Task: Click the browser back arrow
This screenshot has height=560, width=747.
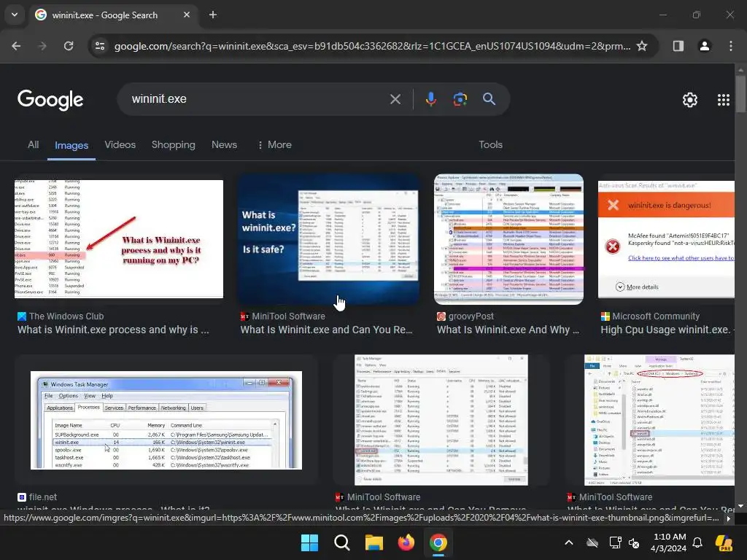Action: coord(16,46)
